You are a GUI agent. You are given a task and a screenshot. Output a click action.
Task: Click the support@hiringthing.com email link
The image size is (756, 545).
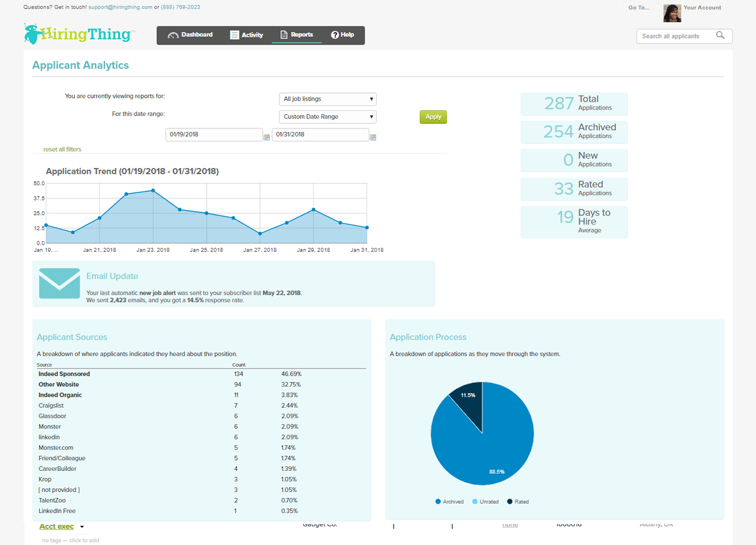coord(120,7)
